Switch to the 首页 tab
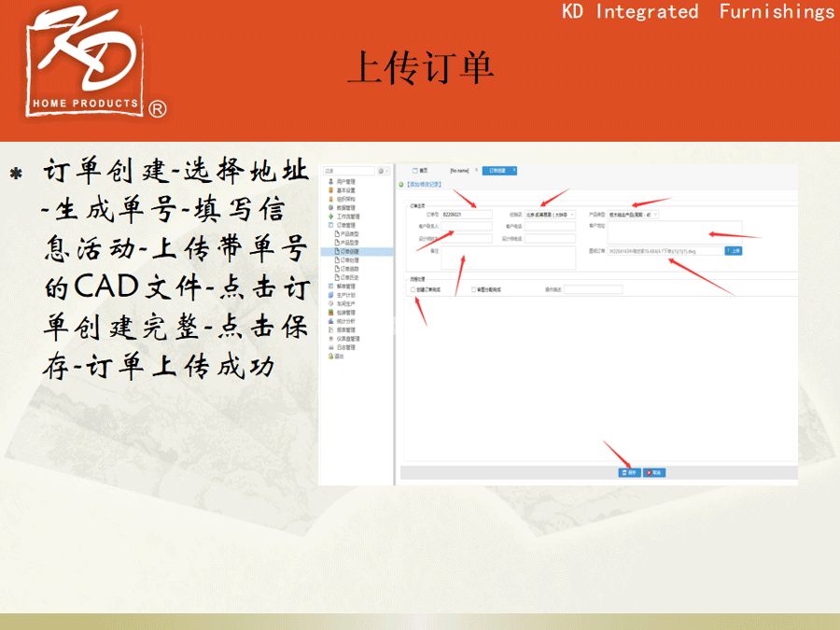 tap(420, 171)
